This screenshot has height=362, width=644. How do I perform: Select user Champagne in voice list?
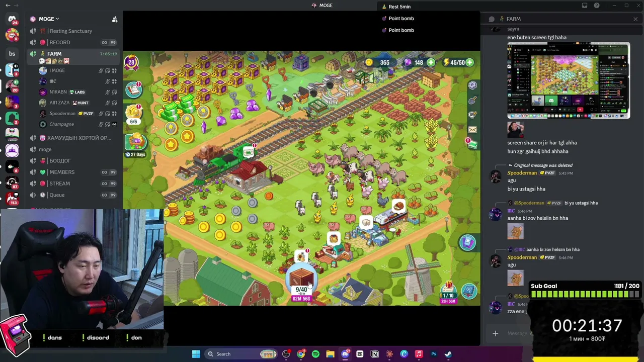click(78, 124)
